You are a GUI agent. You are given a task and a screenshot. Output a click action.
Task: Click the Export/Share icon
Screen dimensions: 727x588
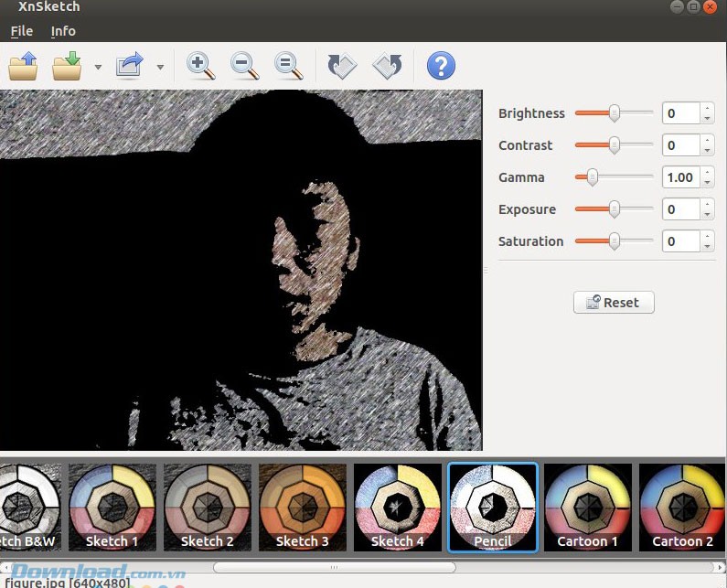click(129, 65)
